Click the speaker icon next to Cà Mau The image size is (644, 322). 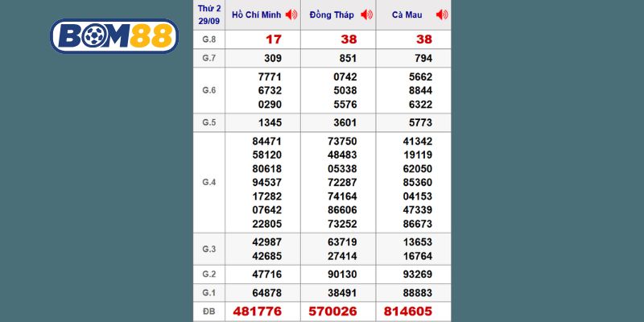coord(442,14)
